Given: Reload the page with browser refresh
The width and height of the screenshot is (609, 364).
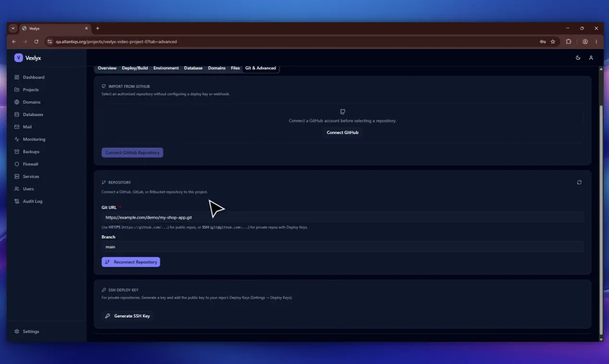Looking at the screenshot, I should tap(36, 42).
